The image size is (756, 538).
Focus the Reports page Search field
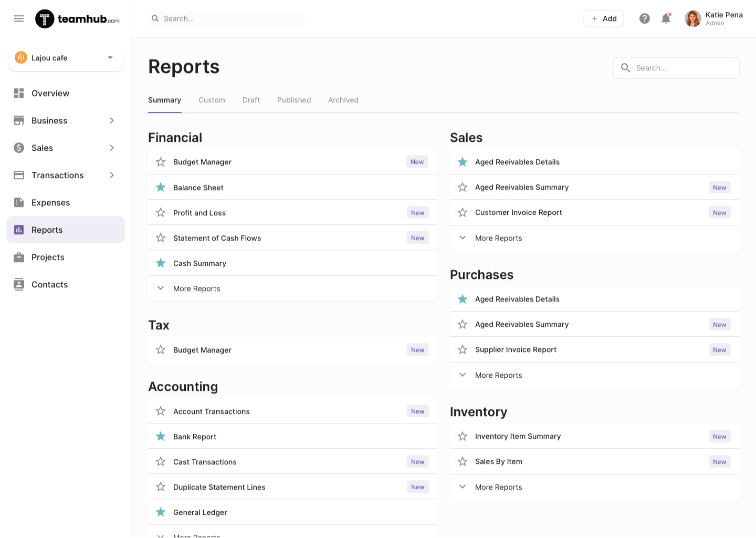tap(676, 68)
